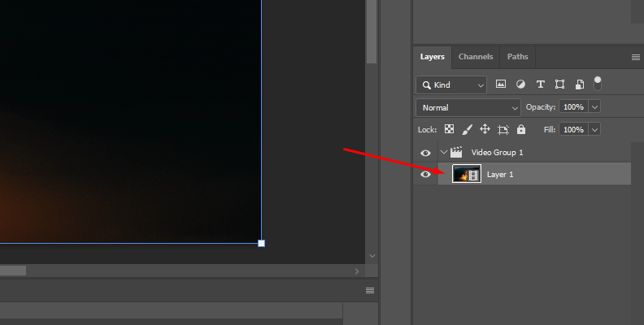This screenshot has width=644, height=325.
Task: Filter for shape layers icon
Action: point(559,84)
